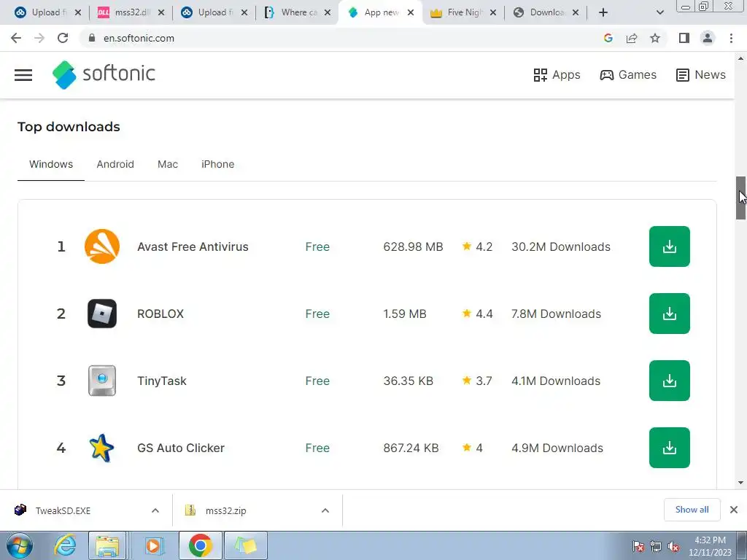
Task: Click the network tray icon
Action: [x=656, y=547]
